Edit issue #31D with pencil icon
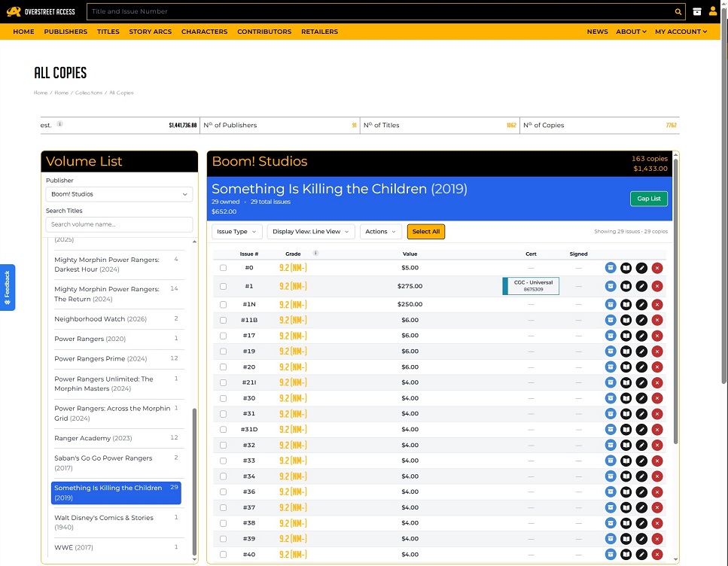 [x=641, y=430]
